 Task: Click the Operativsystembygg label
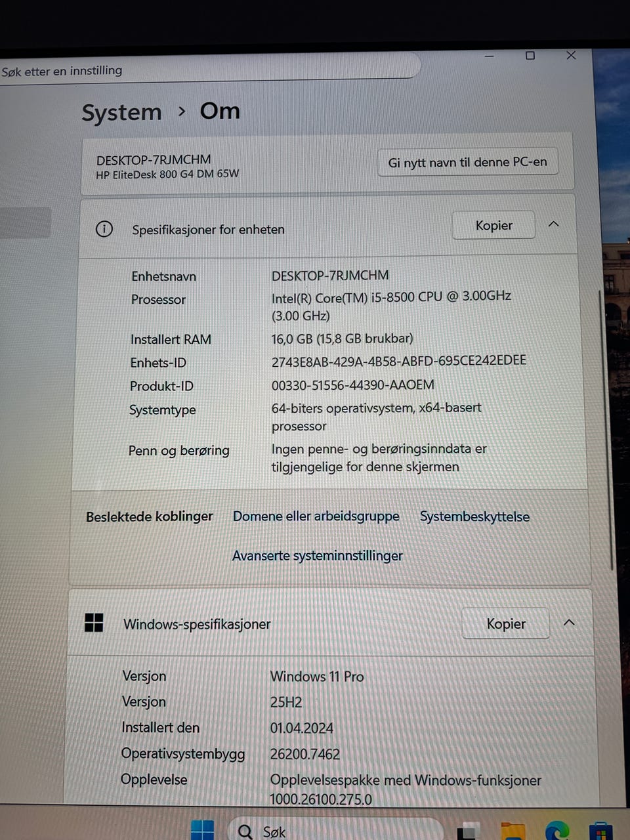(183, 754)
